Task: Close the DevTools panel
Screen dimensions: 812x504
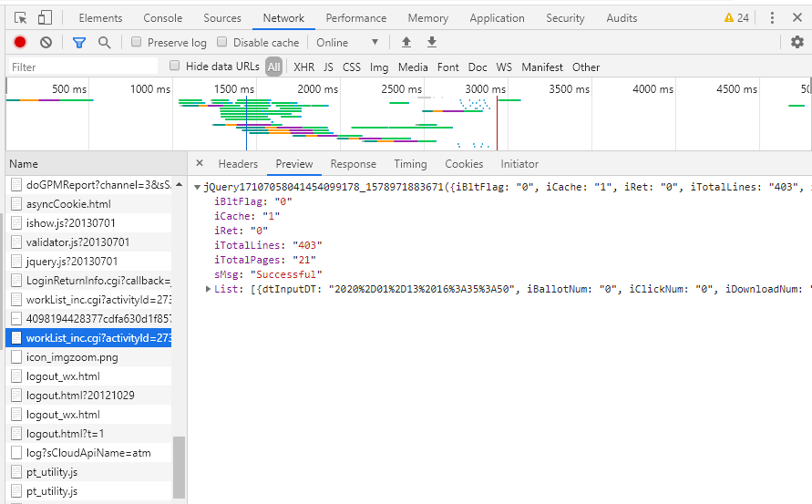Action: [x=797, y=17]
